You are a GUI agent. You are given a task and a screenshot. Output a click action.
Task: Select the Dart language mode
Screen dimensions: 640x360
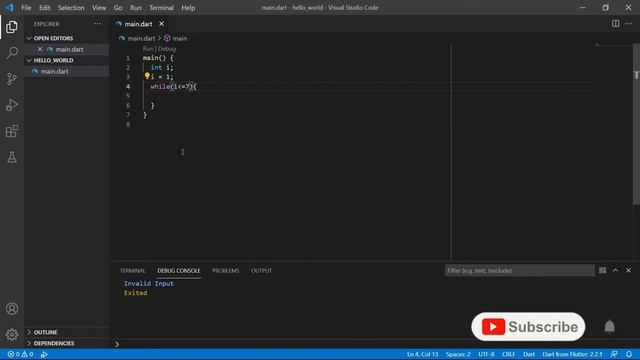point(529,354)
